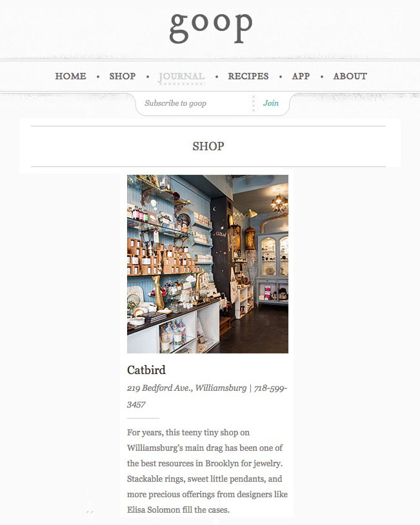The image size is (420, 525).
Task: Click the x-pattern divider beside Join
Action: 254,103
